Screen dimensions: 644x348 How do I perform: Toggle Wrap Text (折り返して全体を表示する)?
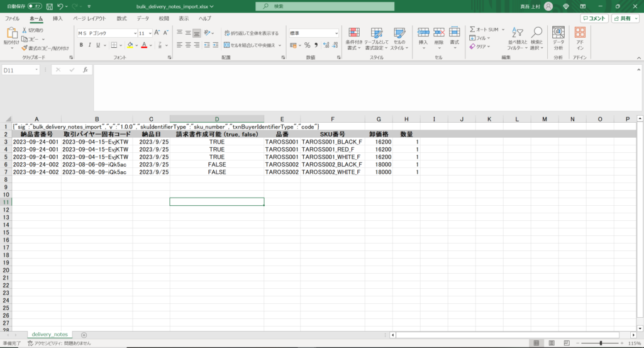(251, 33)
